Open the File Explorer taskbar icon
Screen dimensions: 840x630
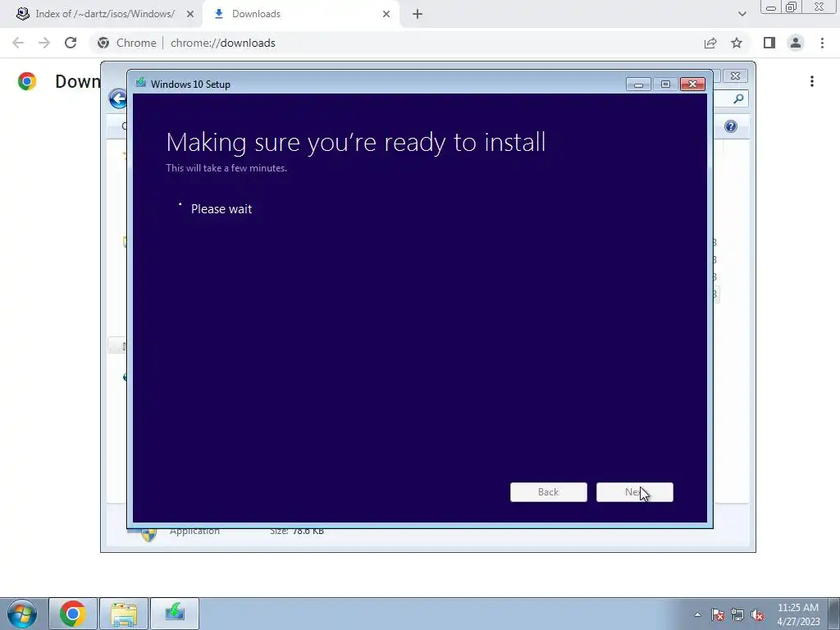(x=124, y=614)
